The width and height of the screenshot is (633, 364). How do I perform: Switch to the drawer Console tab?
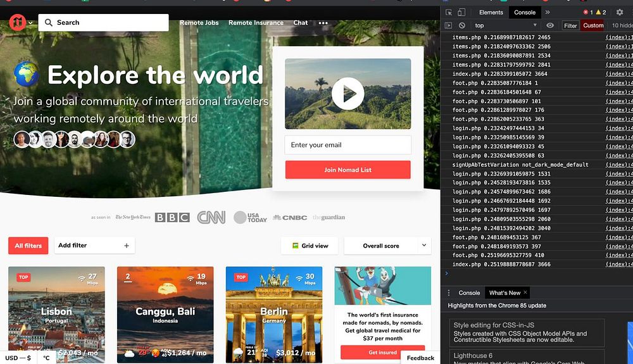[469, 292]
